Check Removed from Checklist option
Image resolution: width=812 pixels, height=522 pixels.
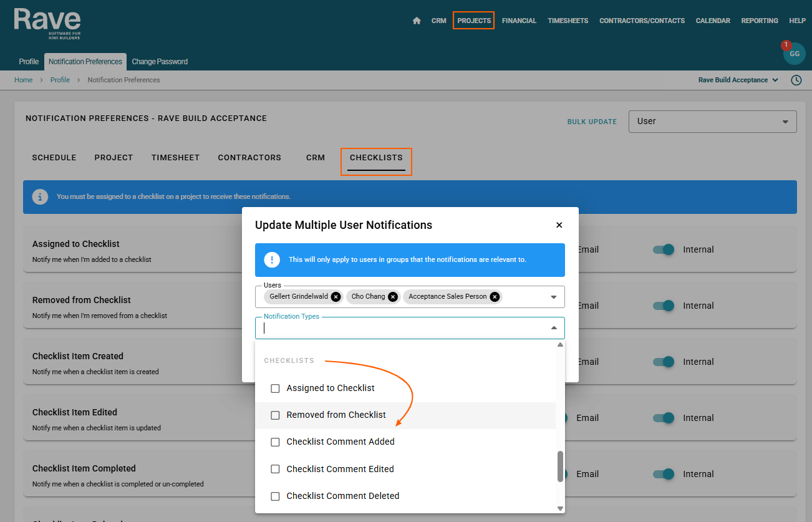[275, 415]
